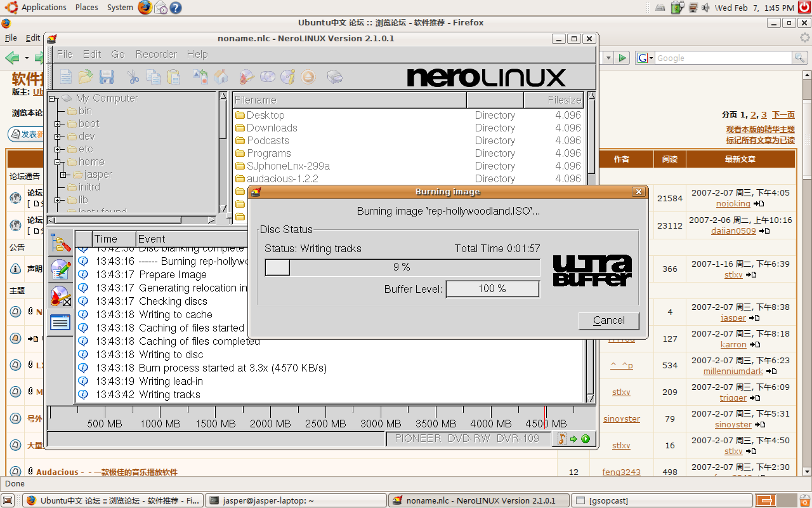This screenshot has height=508, width=812.
Task: Click the Cut scissors icon
Action: [133, 77]
